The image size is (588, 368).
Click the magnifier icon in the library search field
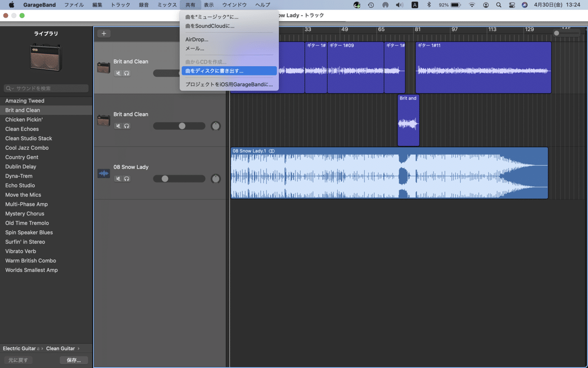click(x=9, y=88)
